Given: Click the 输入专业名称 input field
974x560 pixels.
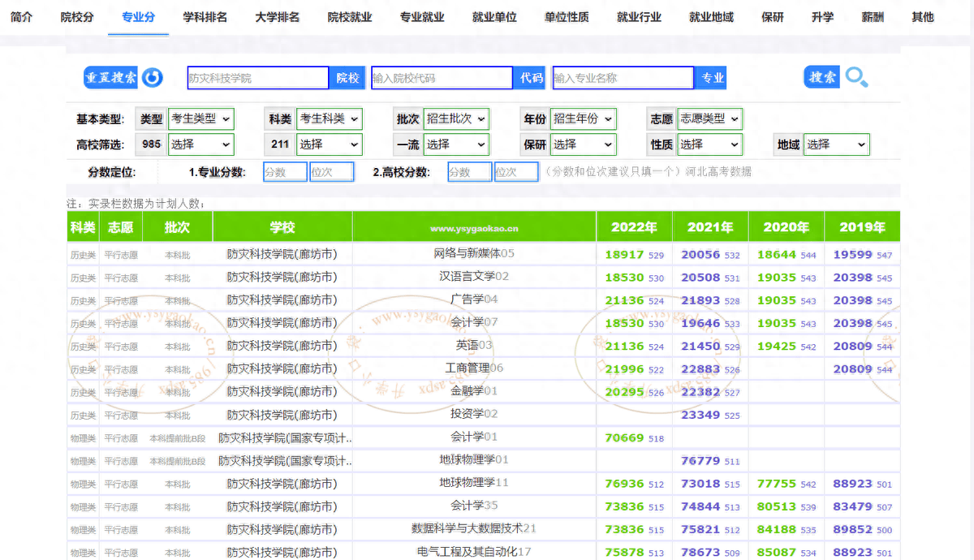Looking at the screenshot, I should pos(623,78).
